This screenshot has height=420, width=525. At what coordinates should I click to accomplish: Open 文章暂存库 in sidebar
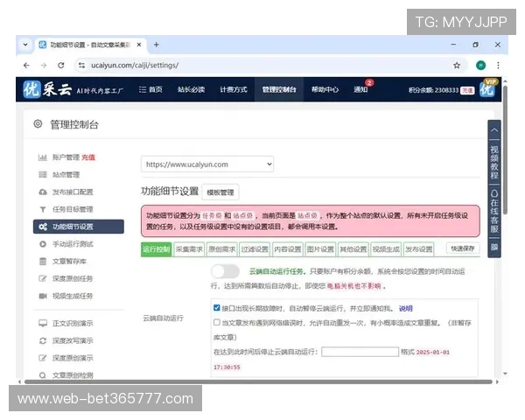click(x=69, y=262)
